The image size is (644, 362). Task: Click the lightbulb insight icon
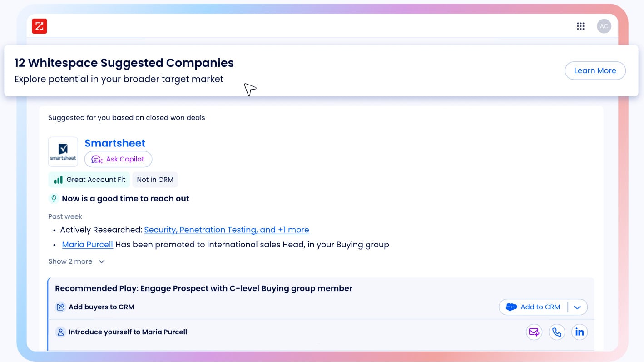point(54,198)
